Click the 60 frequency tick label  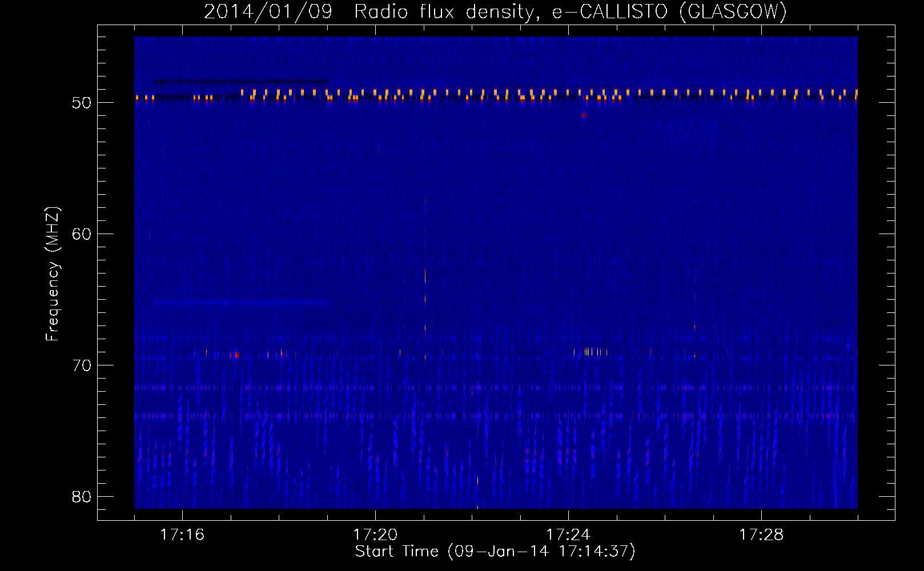pos(82,234)
